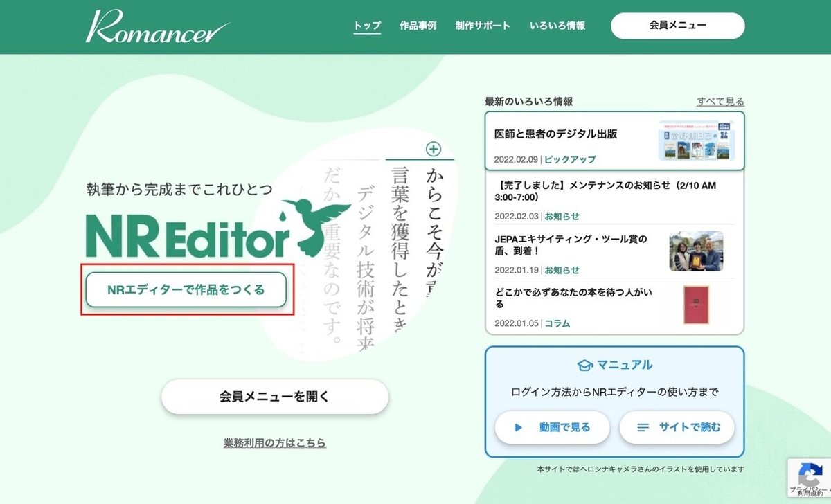Click the JEPA award photo thumbnail

(696, 251)
